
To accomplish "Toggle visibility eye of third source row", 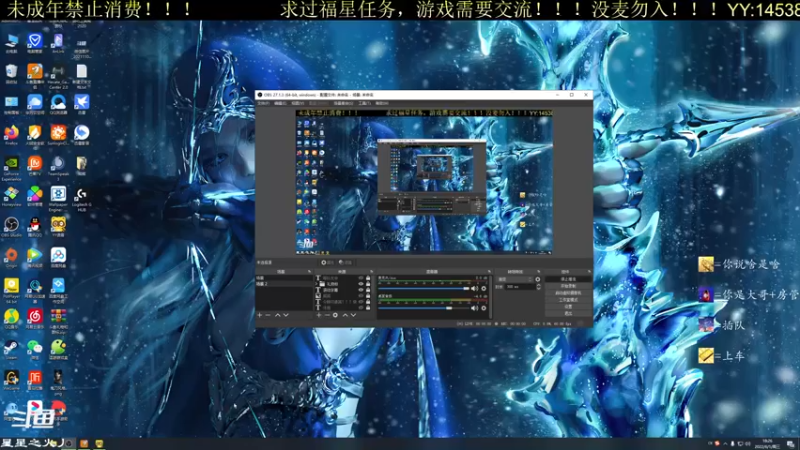I will [x=361, y=290].
